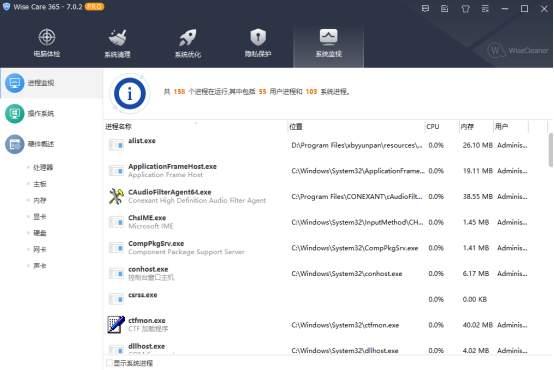The height and width of the screenshot is (370, 554).
Task: Select the alist.exe process name
Action: (142, 141)
